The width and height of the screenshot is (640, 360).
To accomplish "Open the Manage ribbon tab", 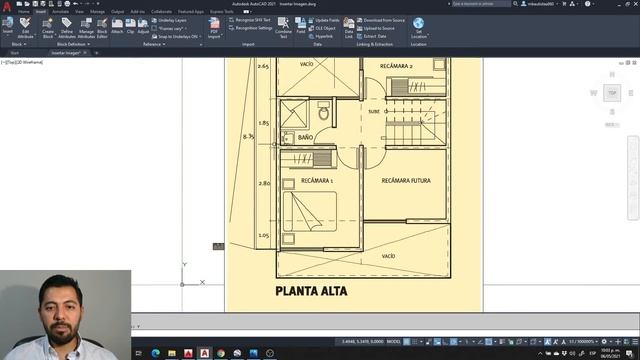I will pos(97,12).
